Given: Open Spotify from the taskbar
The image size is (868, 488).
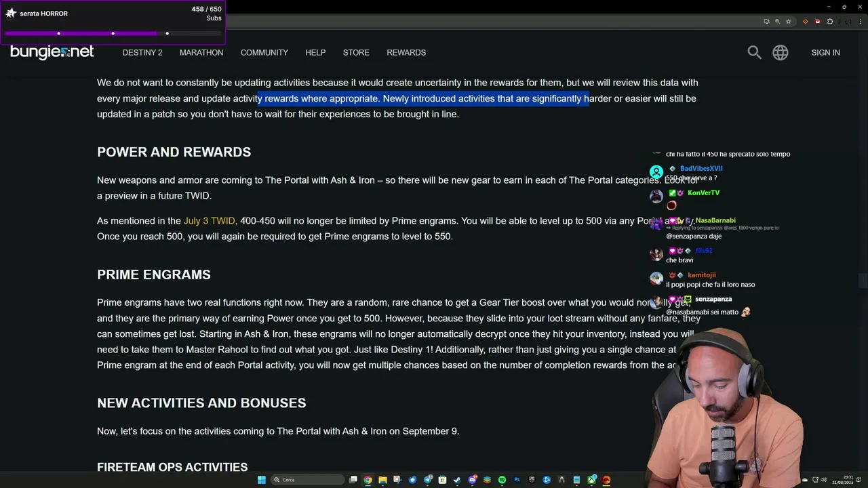Looking at the screenshot, I should [x=502, y=480].
